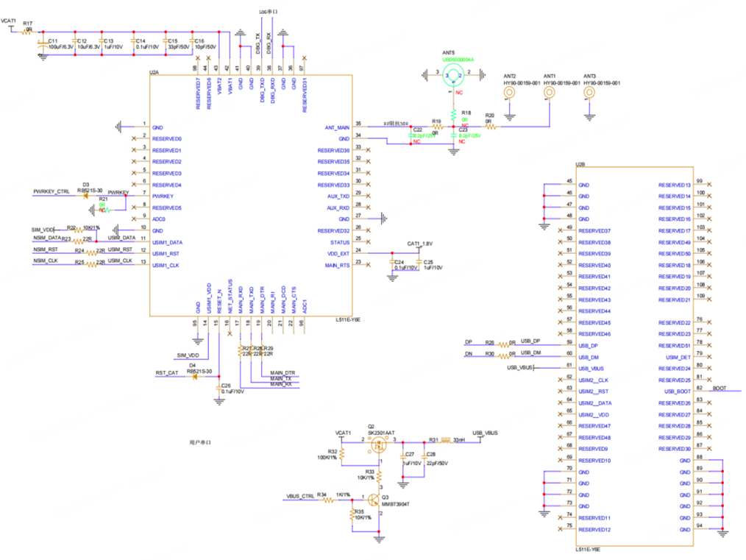The image size is (746, 560).
Task: Pick the ANT3 antenna connector symbol
Action: click(589, 93)
